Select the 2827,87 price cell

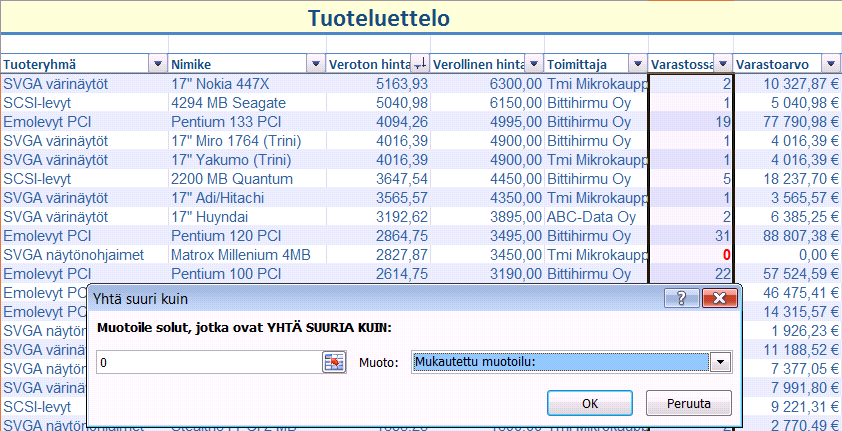pos(379,255)
